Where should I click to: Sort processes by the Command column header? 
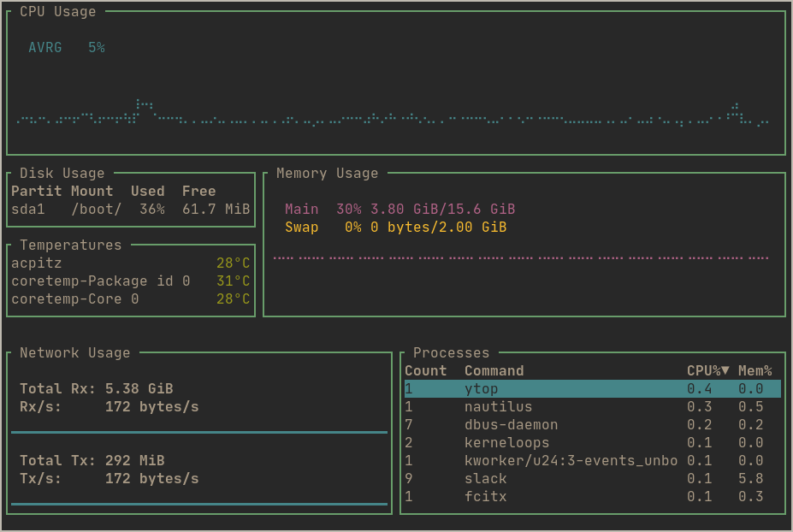click(494, 370)
